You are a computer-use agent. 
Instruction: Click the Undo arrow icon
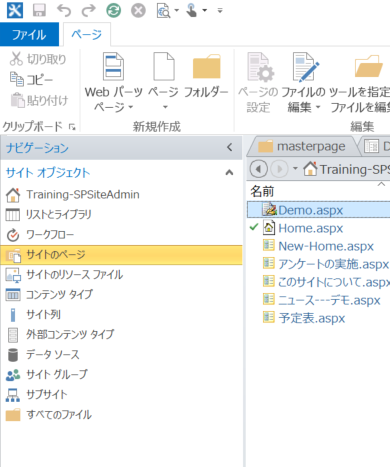tap(64, 10)
